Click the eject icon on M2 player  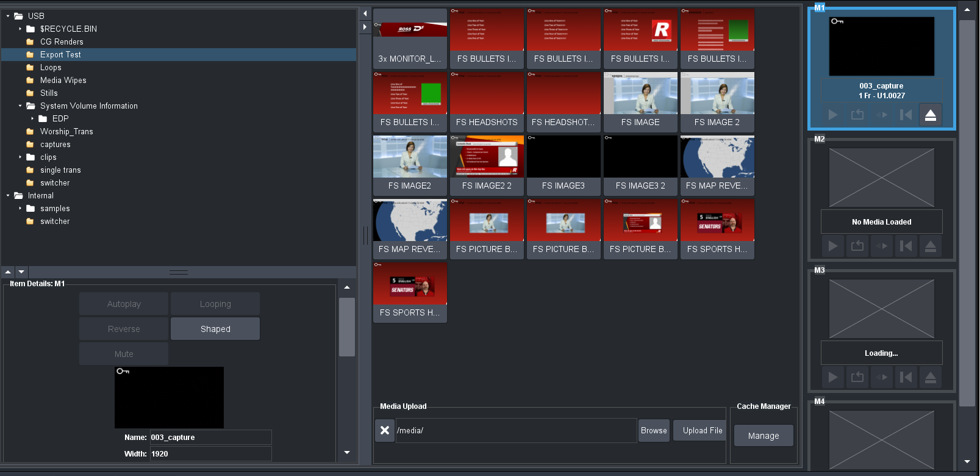930,246
